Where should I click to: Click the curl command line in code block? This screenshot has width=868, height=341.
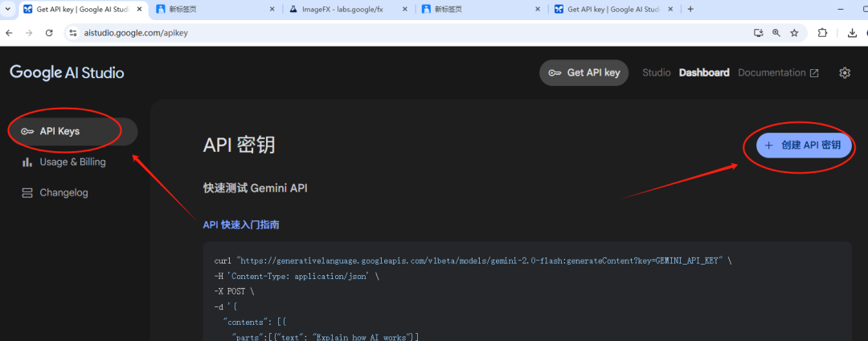coord(473,261)
